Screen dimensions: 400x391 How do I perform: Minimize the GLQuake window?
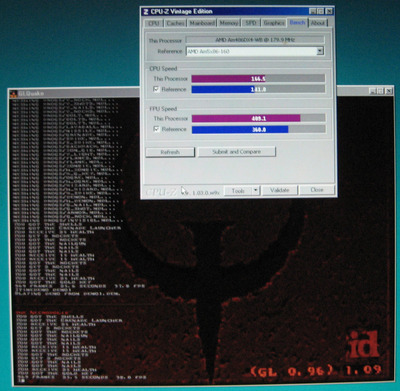(373, 91)
